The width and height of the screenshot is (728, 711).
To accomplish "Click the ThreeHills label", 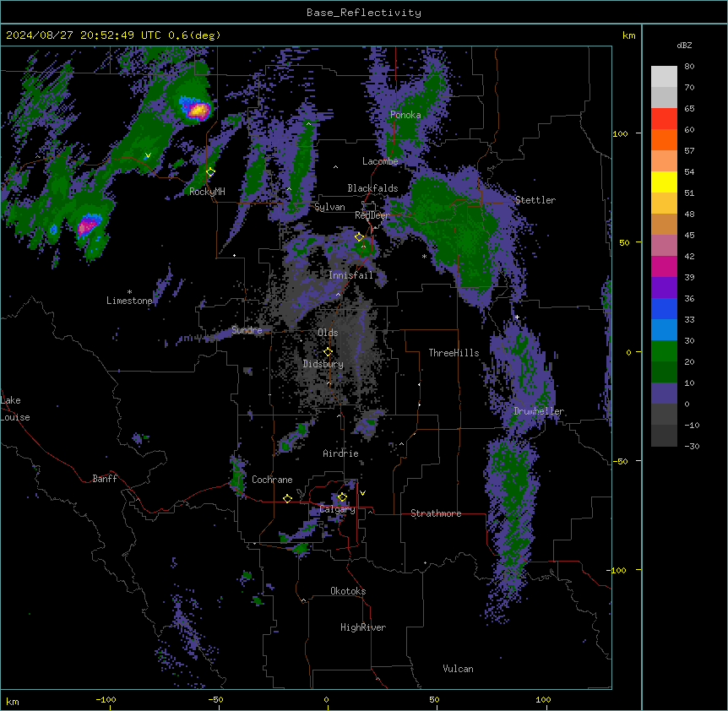I will pyautogui.click(x=454, y=353).
